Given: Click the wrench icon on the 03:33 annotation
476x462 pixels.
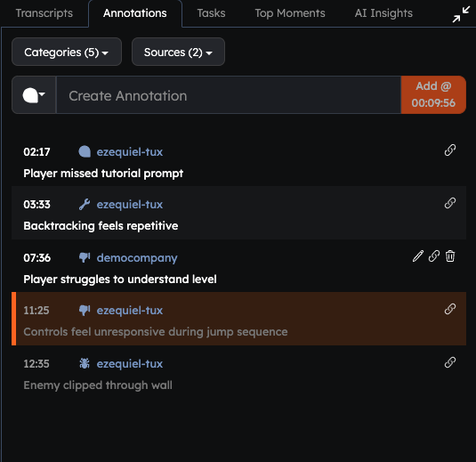Looking at the screenshot, I should [85, 204].
